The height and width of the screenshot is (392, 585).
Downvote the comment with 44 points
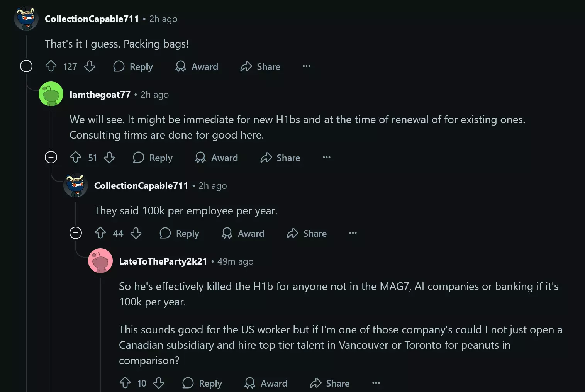[136, 233]
